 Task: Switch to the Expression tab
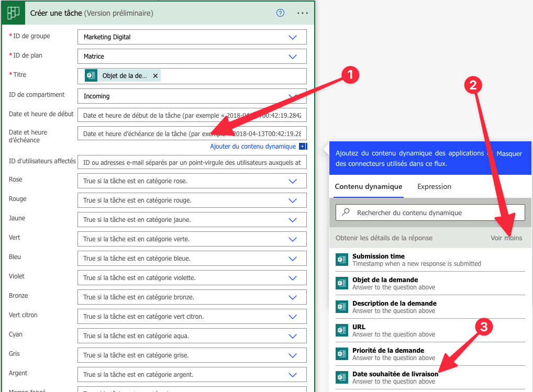point(434,186)
